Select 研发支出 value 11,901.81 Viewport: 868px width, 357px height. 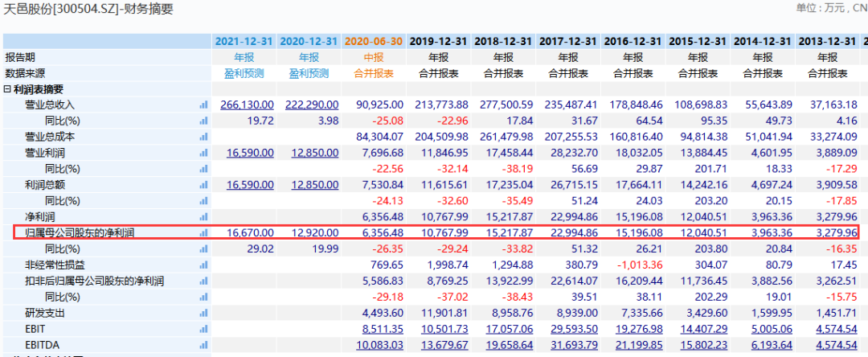tap(445, 314)
